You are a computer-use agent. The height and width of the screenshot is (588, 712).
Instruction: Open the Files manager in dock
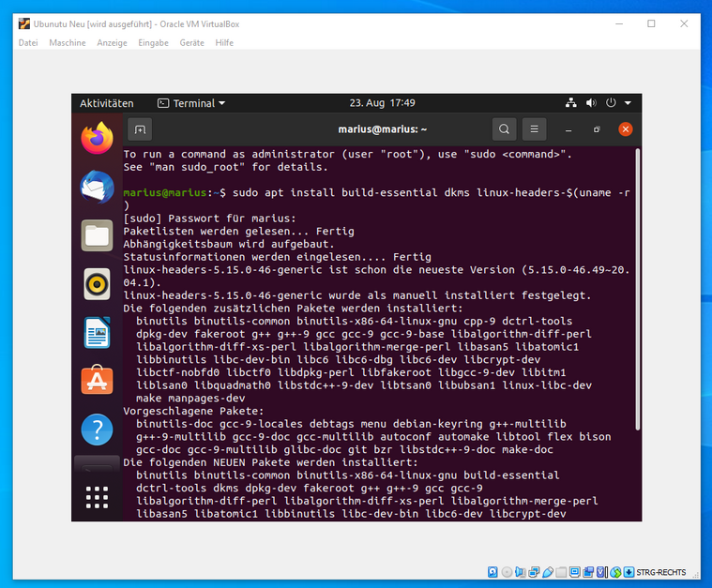(97, 235)
